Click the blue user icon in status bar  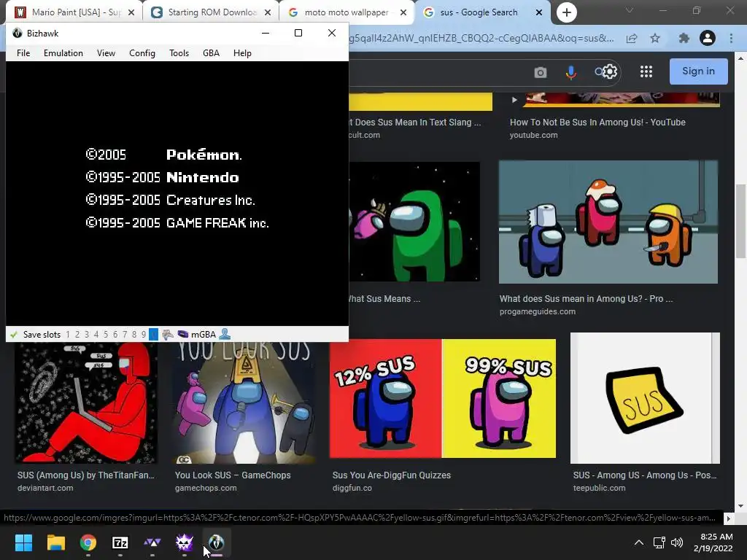pyautogui.click(x=225, y=334)
